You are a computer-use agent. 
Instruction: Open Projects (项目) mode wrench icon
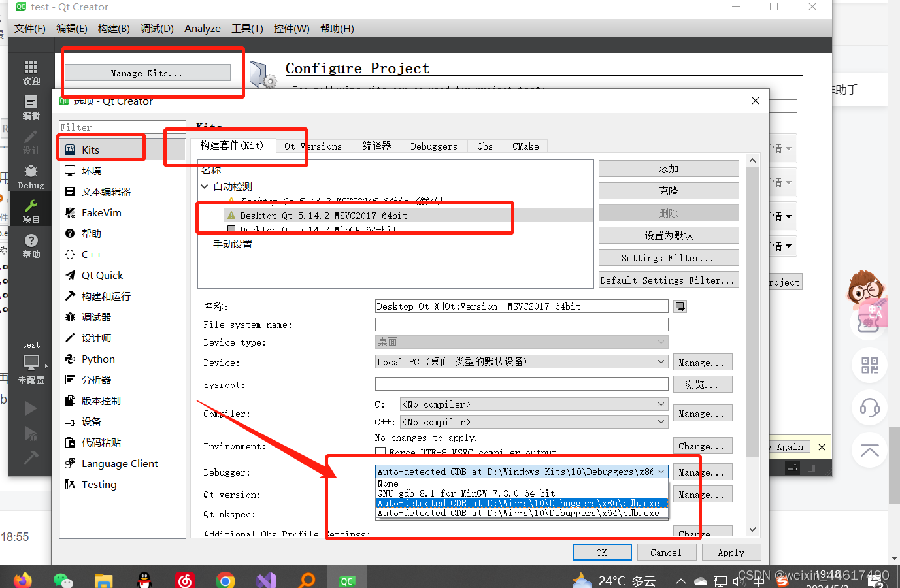point(31,206)
